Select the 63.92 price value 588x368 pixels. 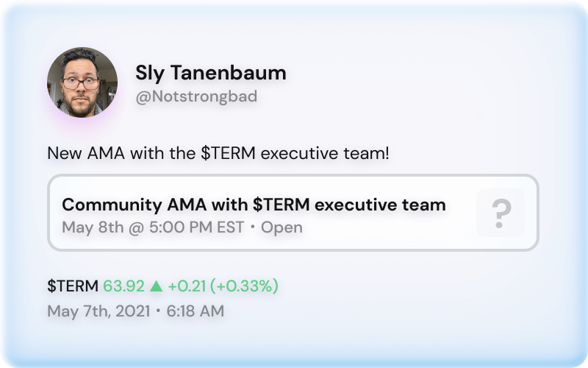pyautogui.click(x=123, y=286)
